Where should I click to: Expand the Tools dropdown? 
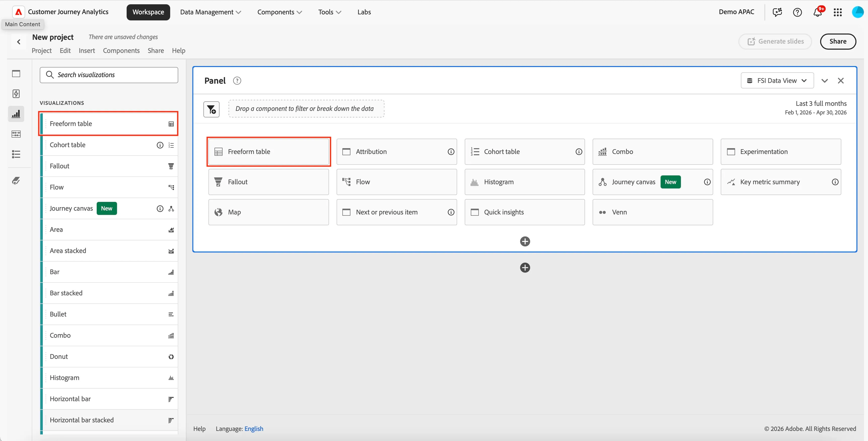[x=330, y=12]
